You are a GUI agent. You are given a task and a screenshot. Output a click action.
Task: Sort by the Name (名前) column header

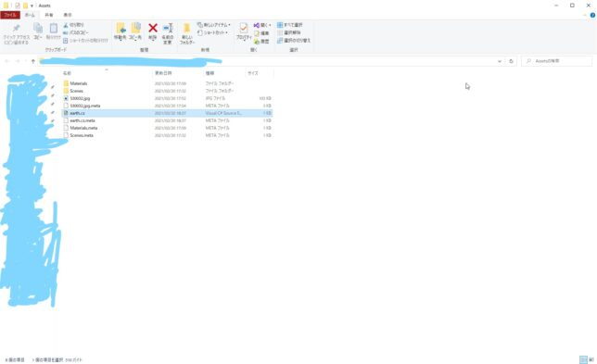[107, 73]
